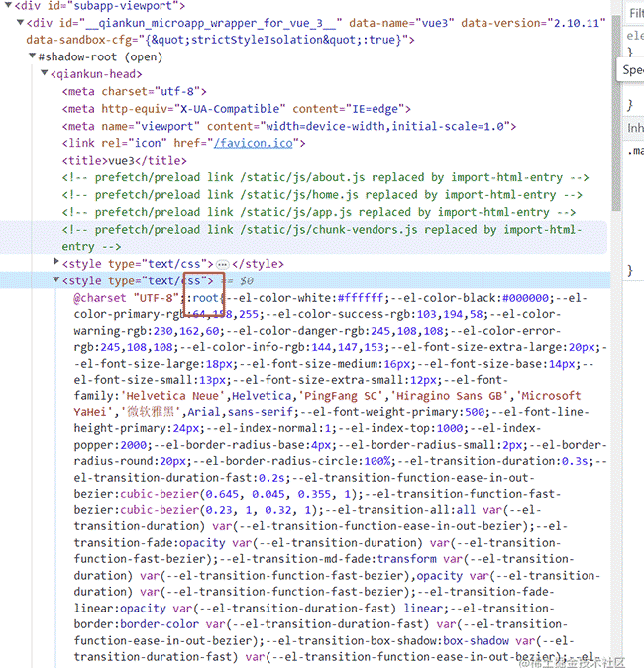Select the title vue3 element line

coord(125,161)
